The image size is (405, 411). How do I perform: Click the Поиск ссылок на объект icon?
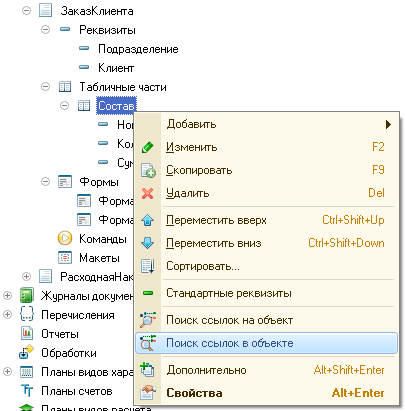coord(148,320)
